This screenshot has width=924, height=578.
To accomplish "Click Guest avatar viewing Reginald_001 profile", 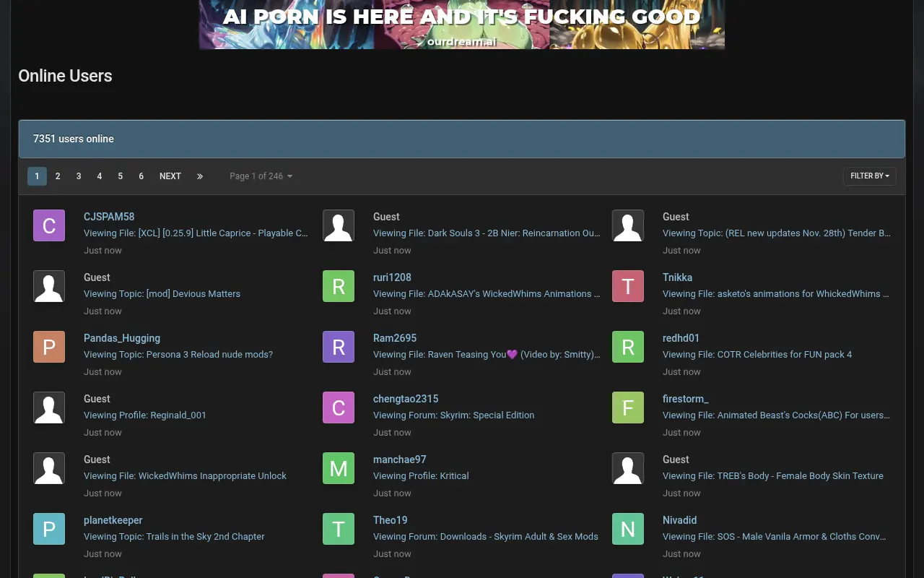I will point(49,407).
